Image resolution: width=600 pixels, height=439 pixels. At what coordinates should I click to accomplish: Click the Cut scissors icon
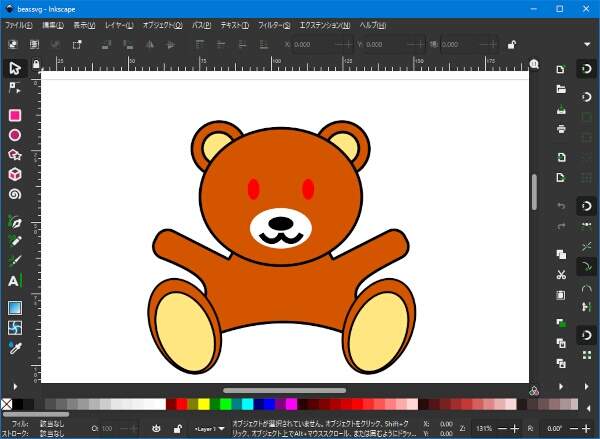pyautogui.click(x=561, y=274)
